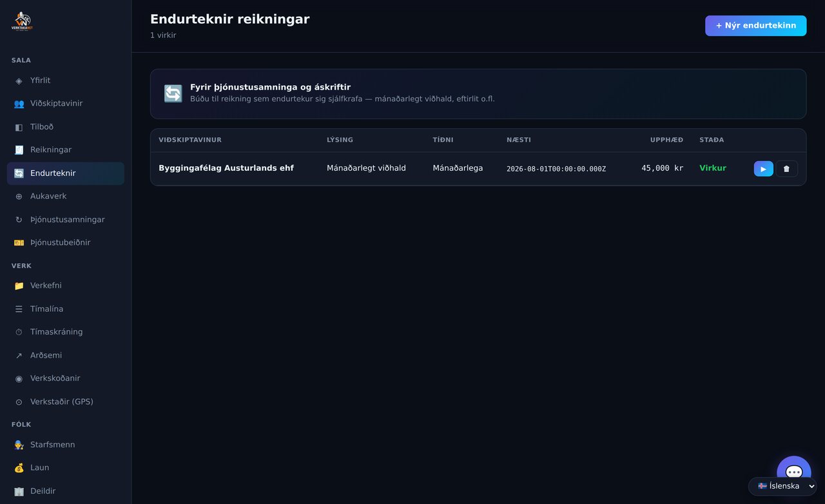Image resolution: width=825 pixels, height=504 pixels.
Task: Click the Þjónustubeiðnir ticket icon
Action: click(x=19, y=243)
